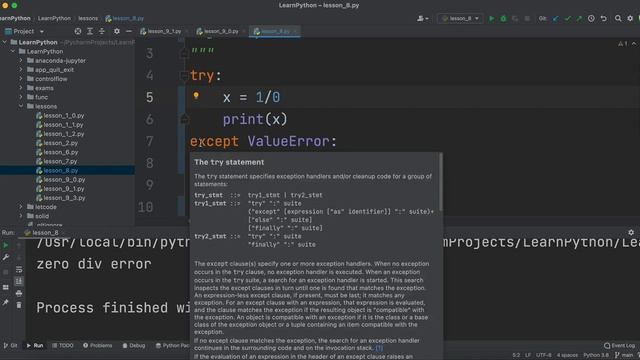Screen dimensions: 640x360
Task: Expand the func folder
Action: 21,97
